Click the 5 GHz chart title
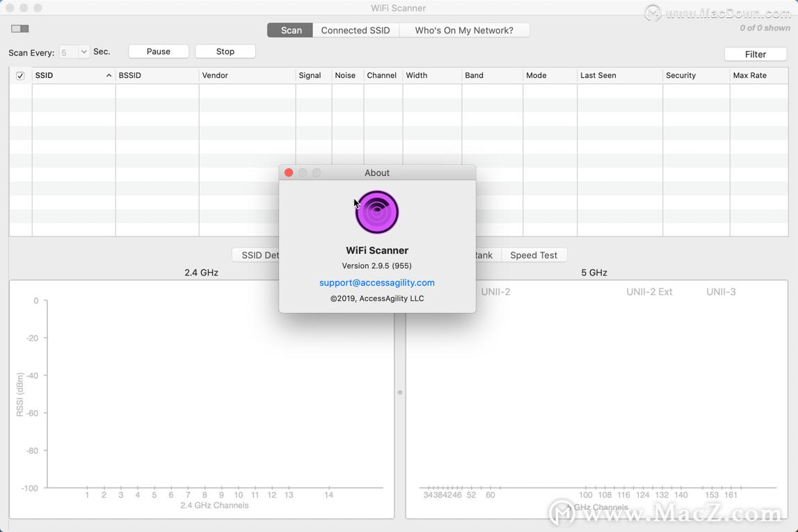Image resolution: width=798 pixels, height=532 pixels. pos(594,273)
